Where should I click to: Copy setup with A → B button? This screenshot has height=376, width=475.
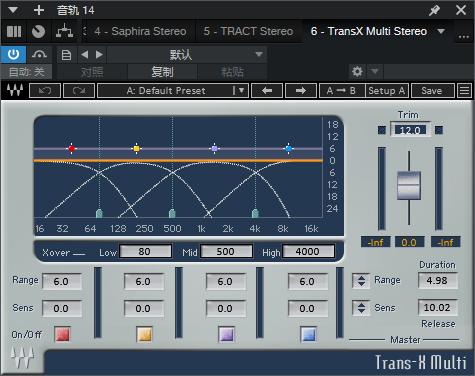pos(341,91)
